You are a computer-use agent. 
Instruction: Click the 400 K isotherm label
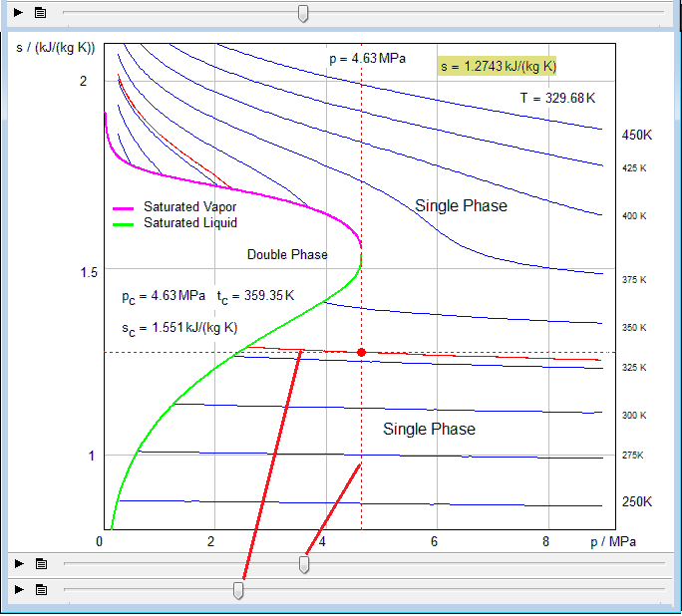634,216
